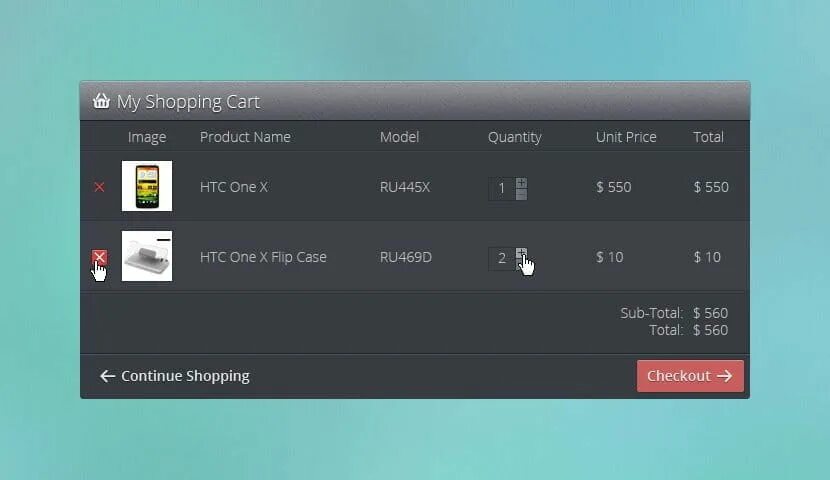Open the HTC One X product thumbnail

147,186
